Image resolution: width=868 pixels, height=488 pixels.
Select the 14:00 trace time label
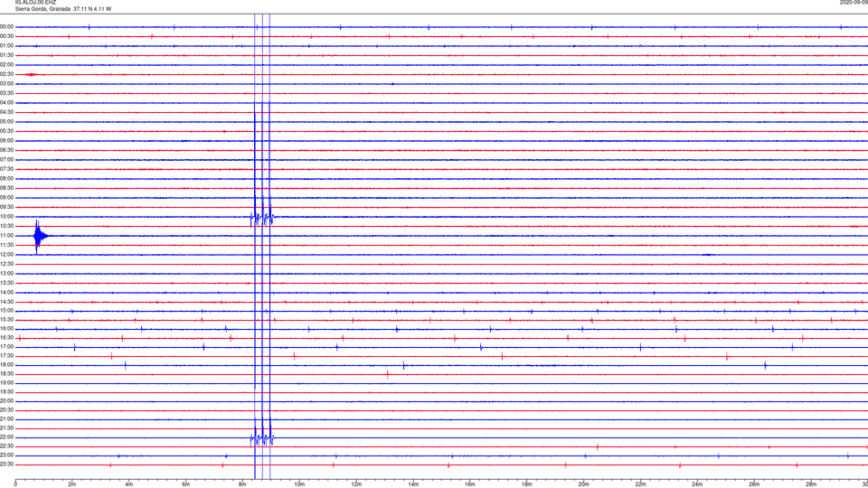pos(6,292)
